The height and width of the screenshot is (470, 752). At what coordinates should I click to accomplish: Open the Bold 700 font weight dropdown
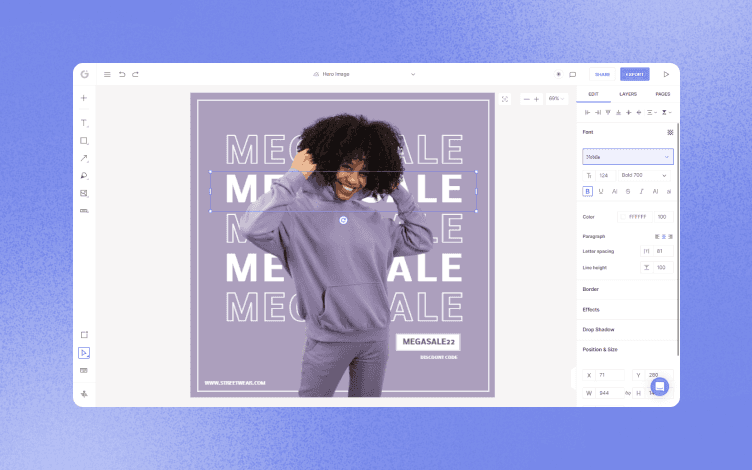point(644,176)
